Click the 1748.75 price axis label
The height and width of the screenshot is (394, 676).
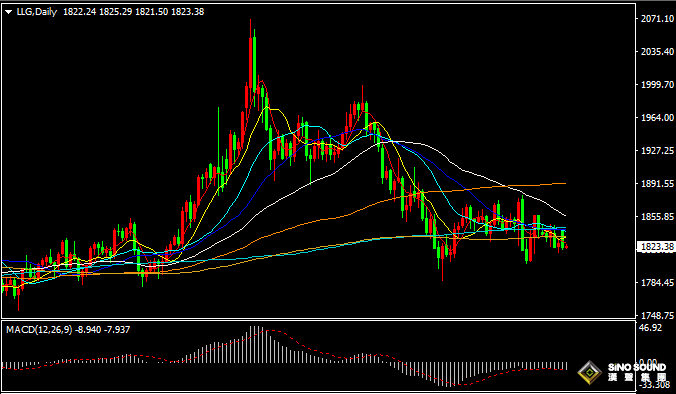(x=657, y=316)
